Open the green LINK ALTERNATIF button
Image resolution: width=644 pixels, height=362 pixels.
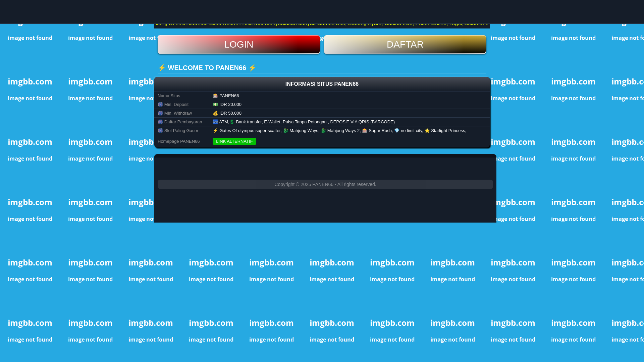[x=234, y=141]
